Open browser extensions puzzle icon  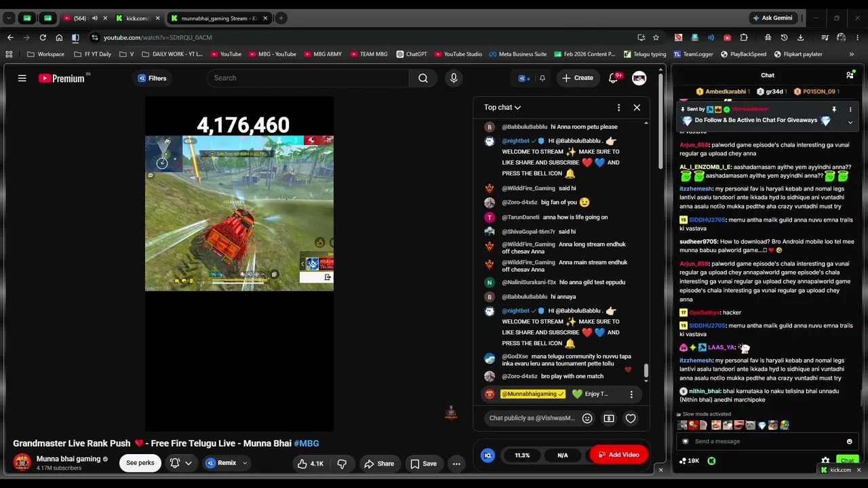tap(744, 37)
